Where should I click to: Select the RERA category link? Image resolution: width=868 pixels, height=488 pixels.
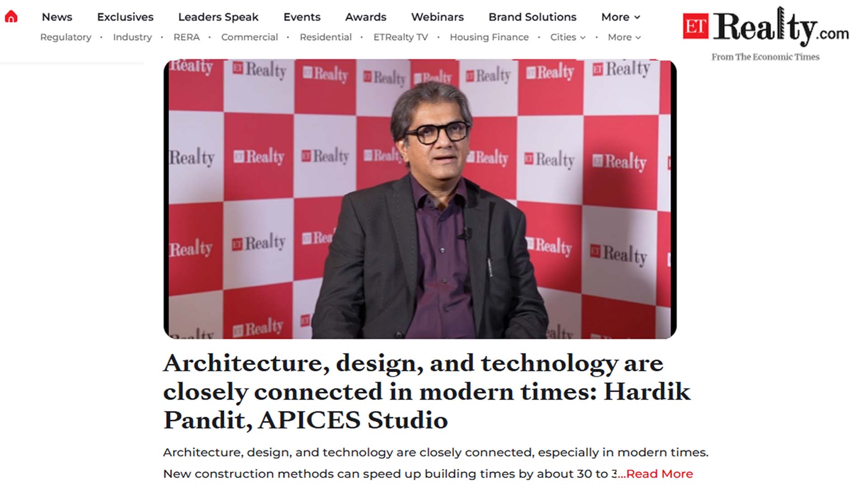tap(186, 38)
